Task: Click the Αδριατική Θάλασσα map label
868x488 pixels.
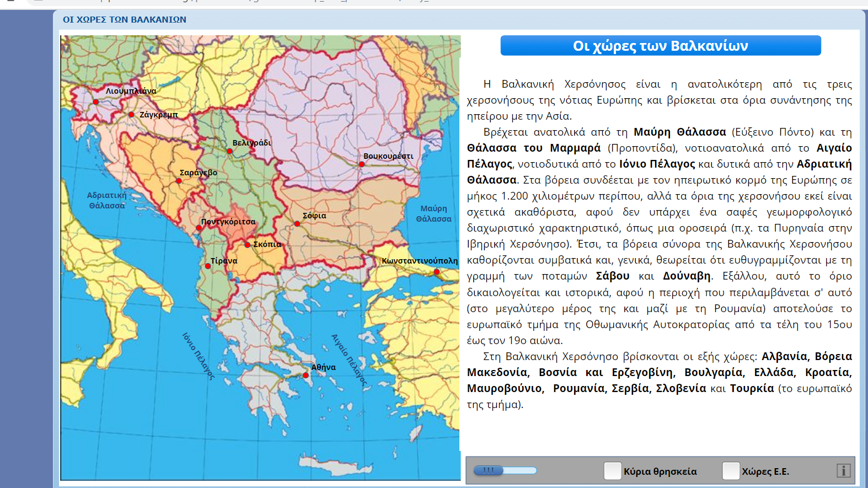Action: [107, 200]
